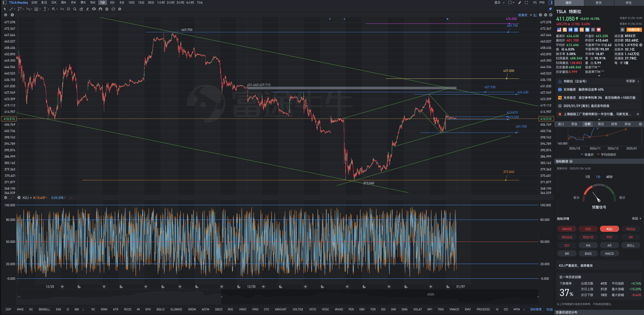Open the 评论 comments tab
Viewport: 644px width, 315px height.
coord(628,3)
